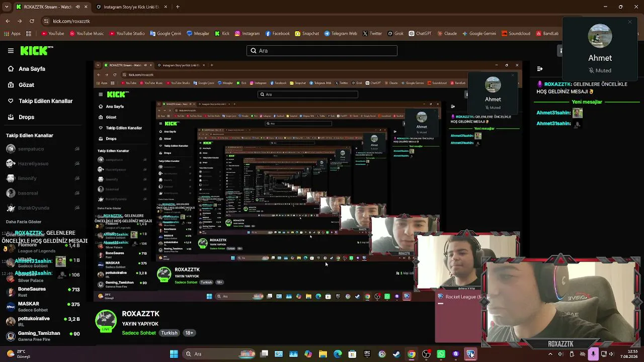Viewport: 644px width, 362px height.
Task: Reload the kick.com page
Action: point(32,21)
